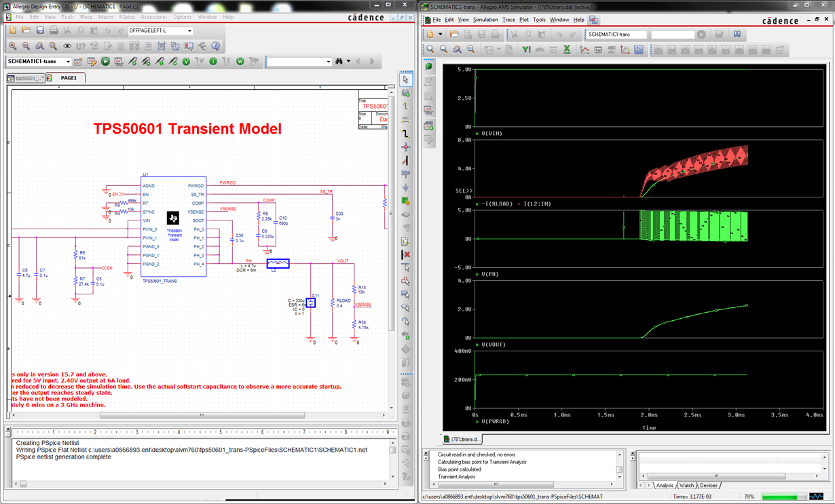Open the Simulation menu in AMS Simulator
Viewport: 835px width, 504px height.
485,20
